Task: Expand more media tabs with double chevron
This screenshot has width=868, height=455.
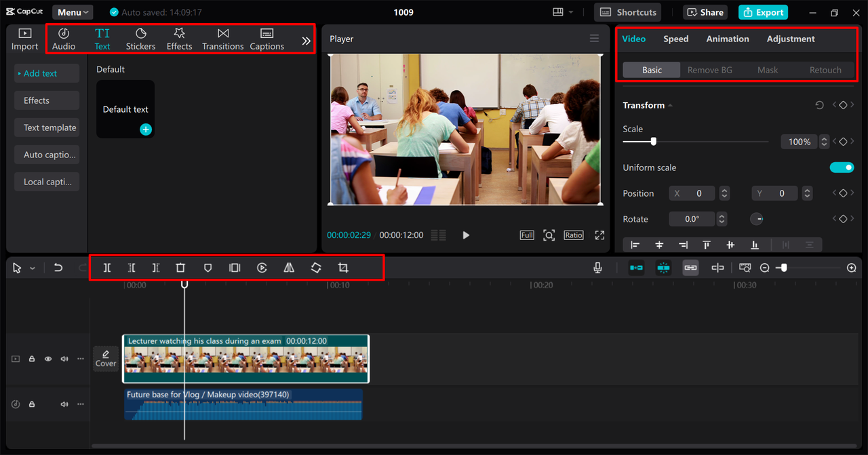Action: tap(306, 41)
